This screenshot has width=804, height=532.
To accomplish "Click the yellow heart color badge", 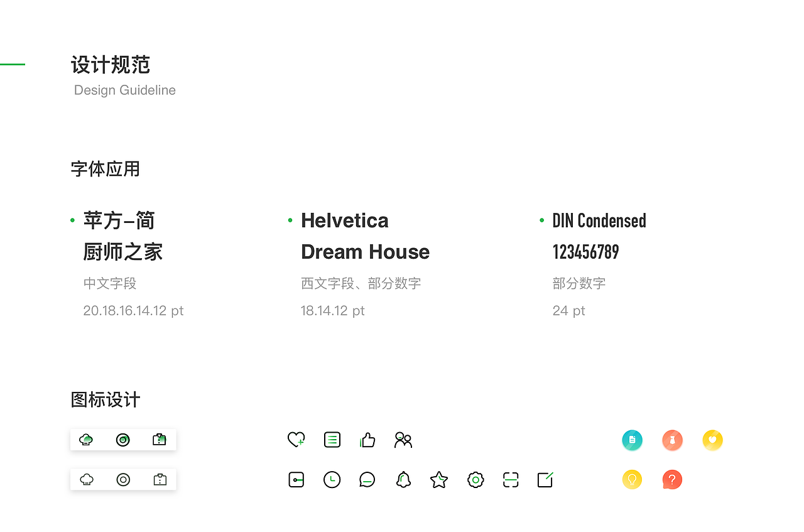I will click(x=712, y=440).
